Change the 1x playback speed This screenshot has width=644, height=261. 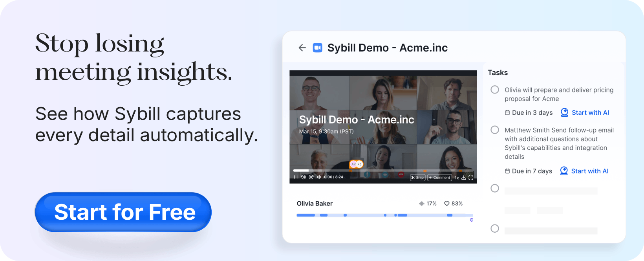(x=457, y=178)
